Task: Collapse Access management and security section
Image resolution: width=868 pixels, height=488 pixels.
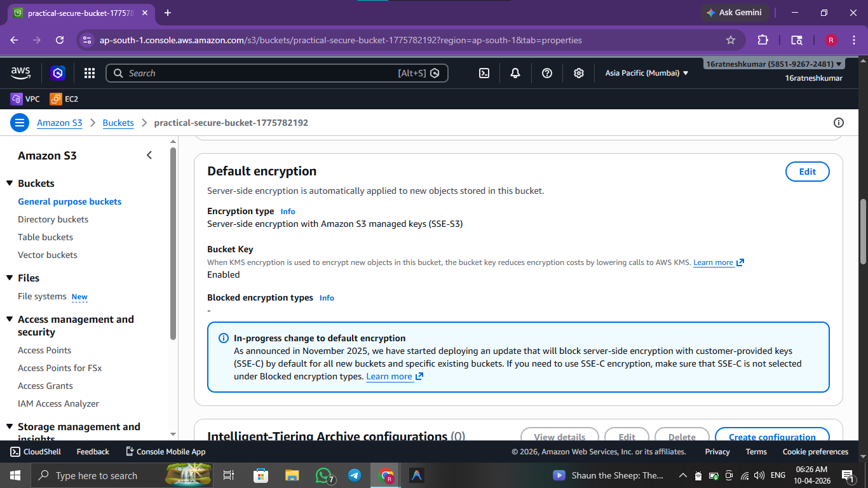Action: (10, 319)
